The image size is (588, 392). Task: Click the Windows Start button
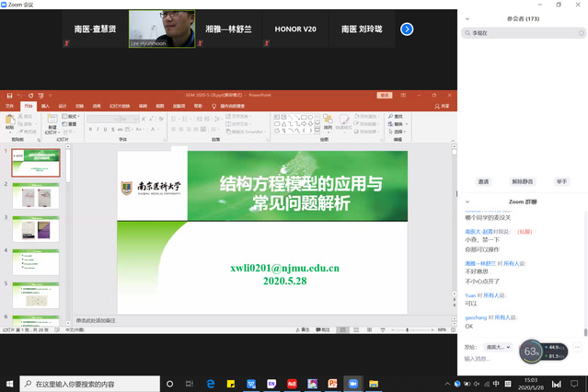9,383
